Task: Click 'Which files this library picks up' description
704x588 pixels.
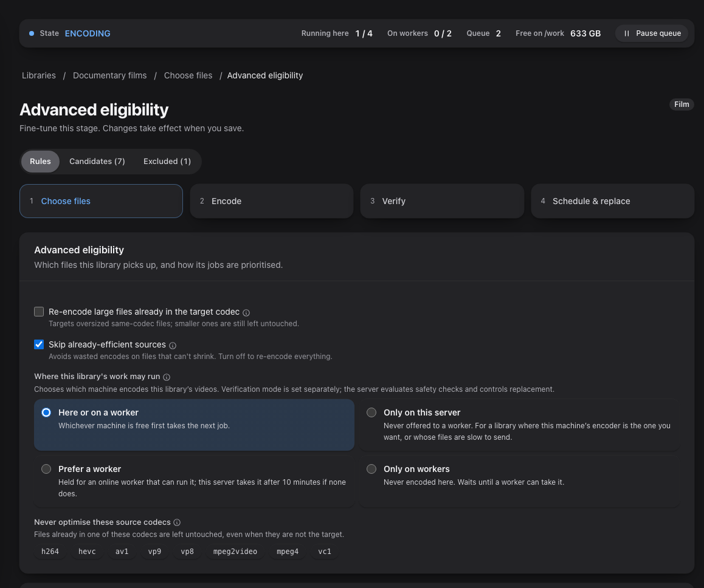Action: [x=159, y=265]
